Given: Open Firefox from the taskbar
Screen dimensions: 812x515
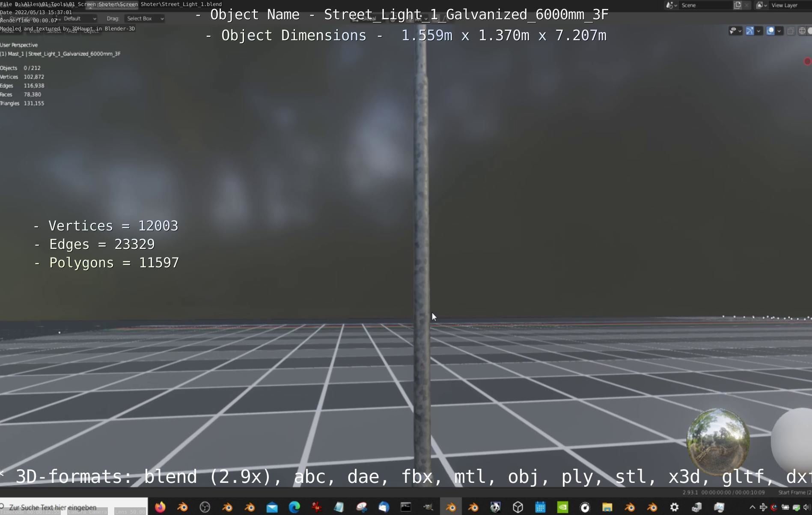Looking at the screenshot, I should (x=160, y=507).
